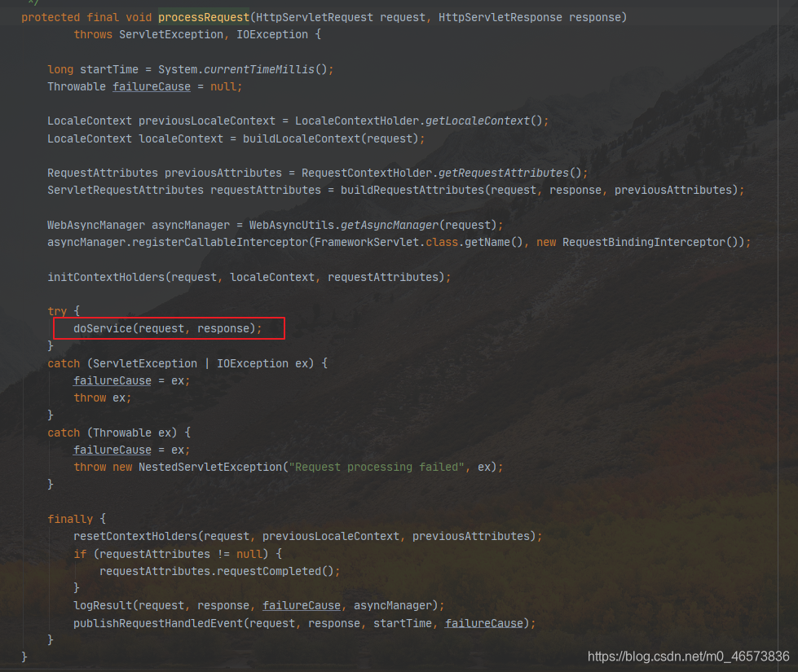
Task: Click initContextHolders method call
Action: 106,277
